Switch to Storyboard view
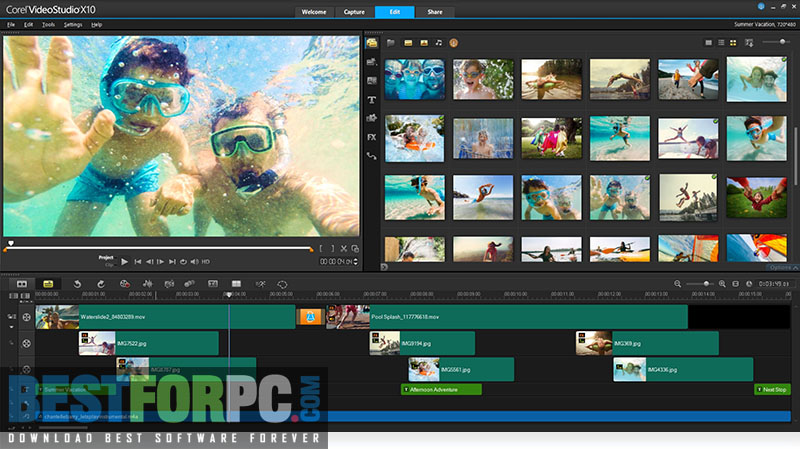The image size is (800, 449). [22, 284]
